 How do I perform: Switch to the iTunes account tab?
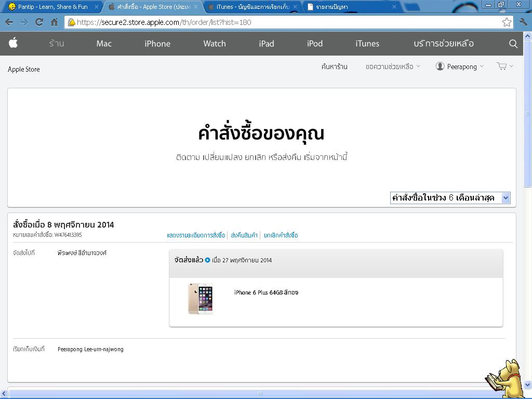click(251, 7)
